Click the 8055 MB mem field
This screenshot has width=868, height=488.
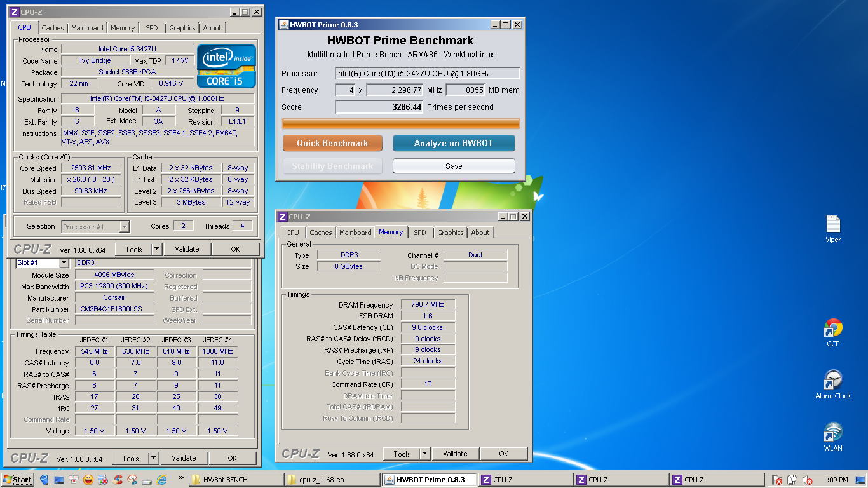coord(466,90)
